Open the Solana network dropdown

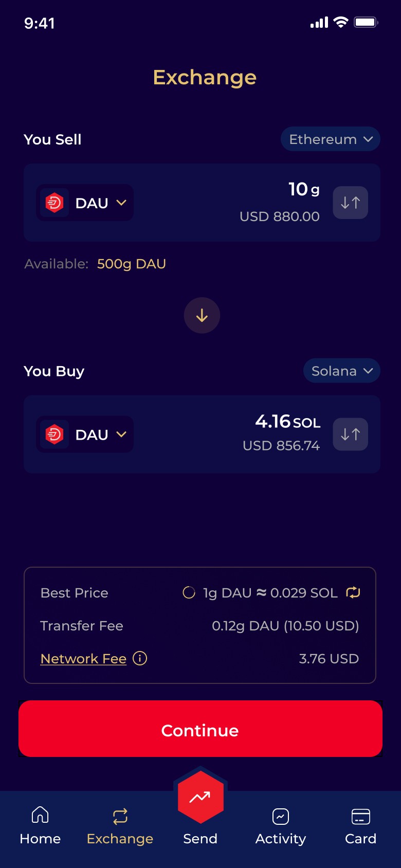[x=342, y=371]
